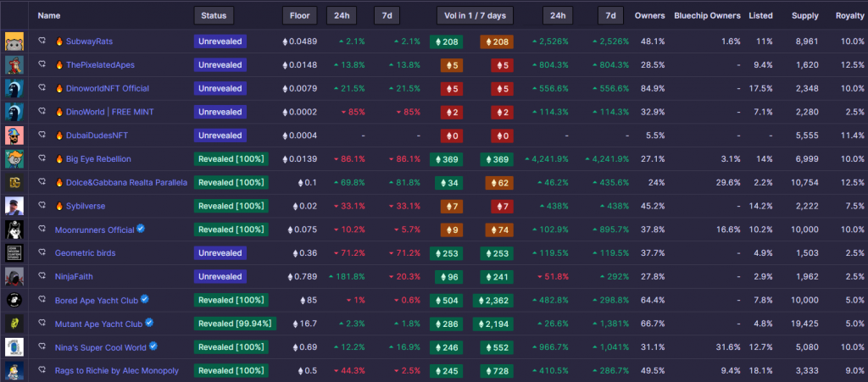Click the Bluechip Owners column header
Image resolution: width=868 pixels, height=382 pixels.
[x=708, y=15]
